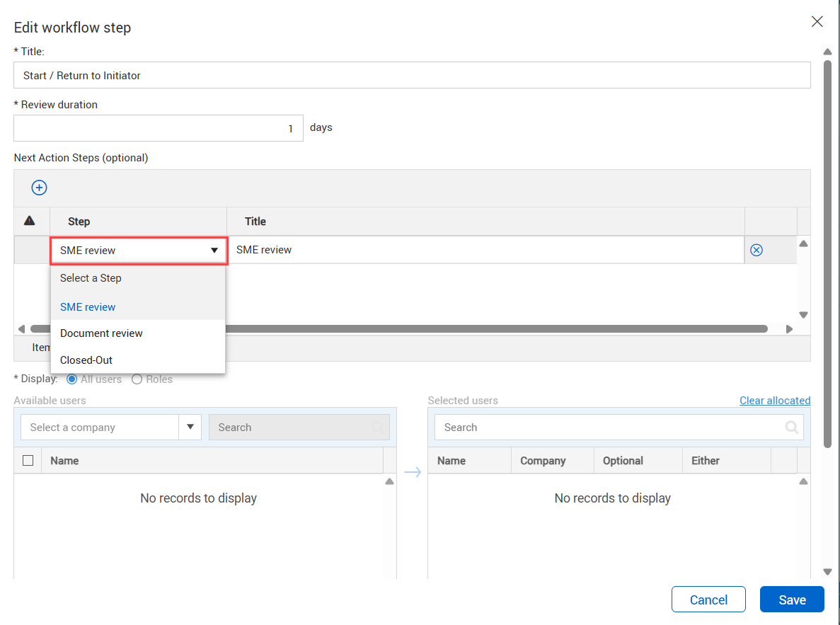Click the Clear allocated link

[x=774, y=401]
